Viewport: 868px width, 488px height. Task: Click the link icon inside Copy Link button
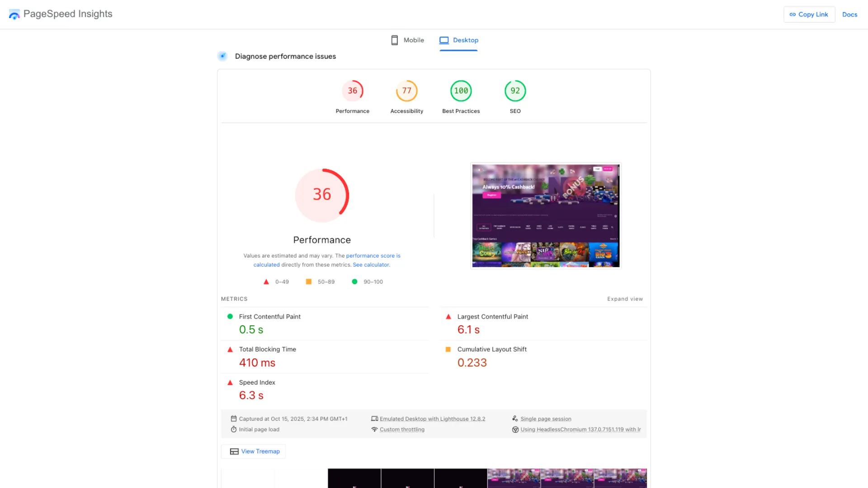pyautogui.click(x=793, y=14)
